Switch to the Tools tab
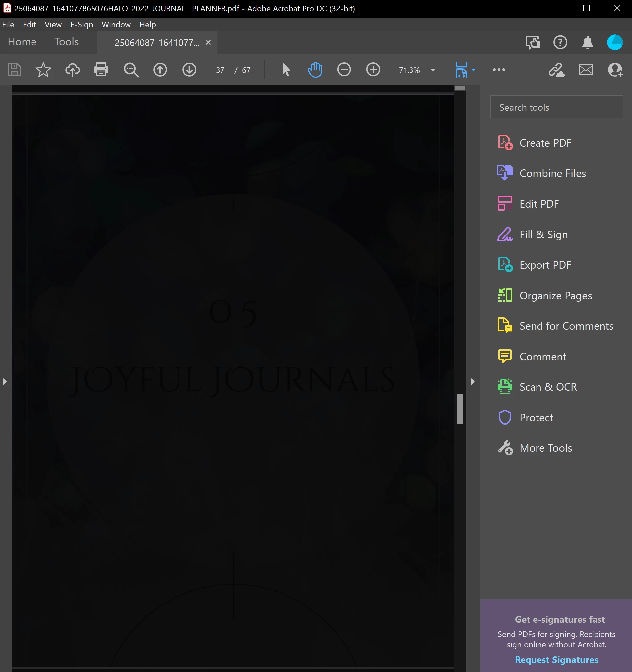 pos(67,42)
